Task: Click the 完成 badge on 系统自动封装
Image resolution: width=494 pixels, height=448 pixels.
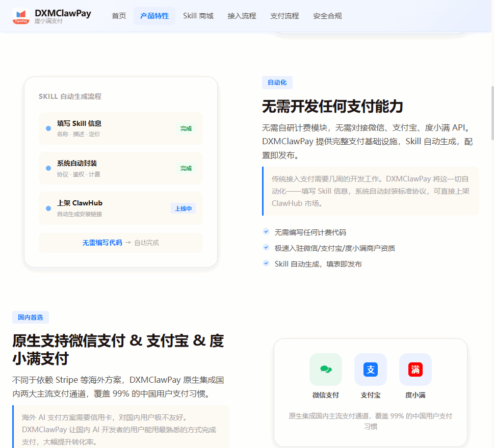Action: point(186,168)
